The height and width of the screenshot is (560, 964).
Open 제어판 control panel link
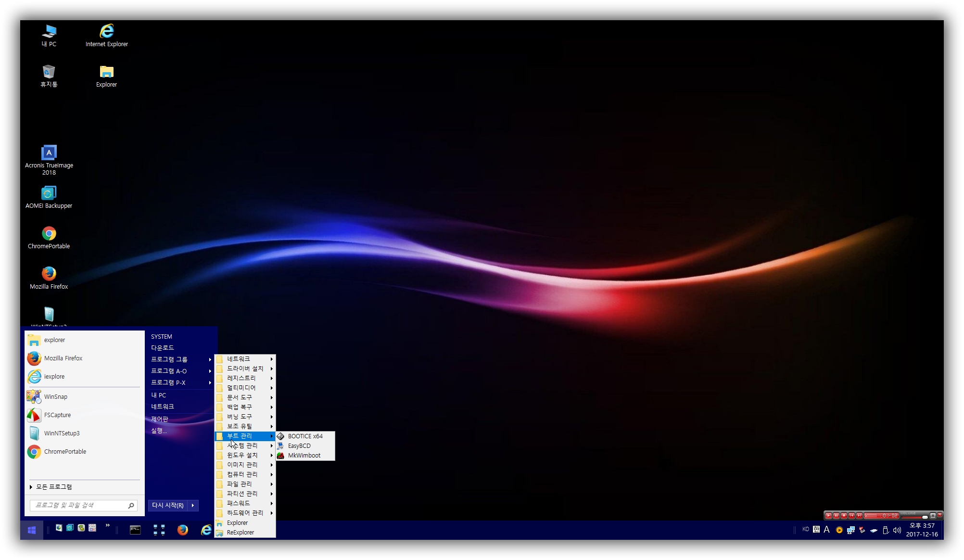point(160,419)
